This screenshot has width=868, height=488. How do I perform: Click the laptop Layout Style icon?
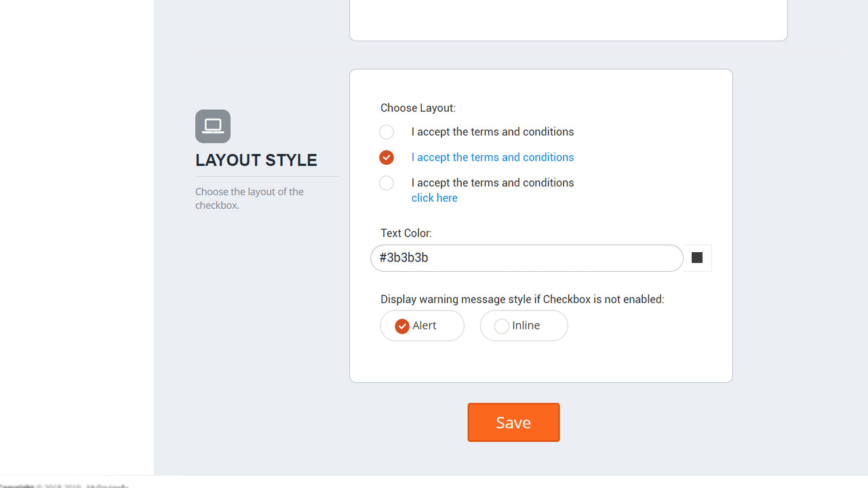pyautogui.click(x=212, y=126)
